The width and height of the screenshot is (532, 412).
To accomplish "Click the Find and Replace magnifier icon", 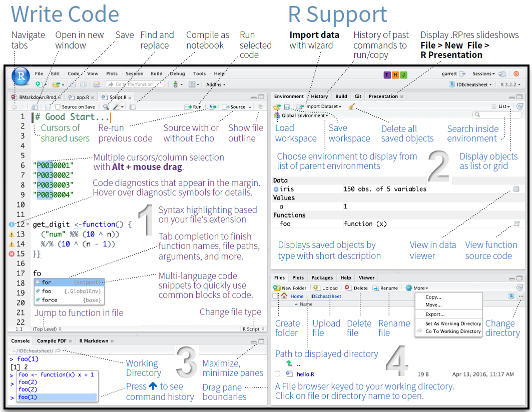I will click(x=106, y=107).
